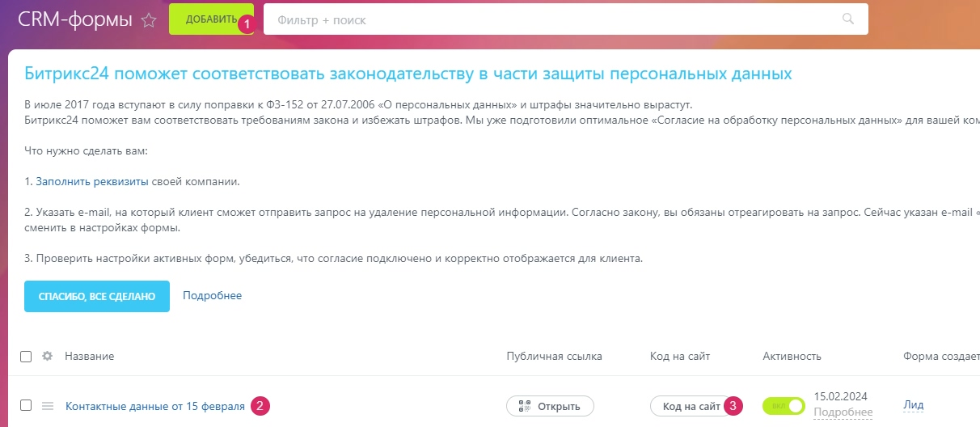Sort by Название column header
The width and height of the screenshot is (980, 427).
tap(90, 357)
